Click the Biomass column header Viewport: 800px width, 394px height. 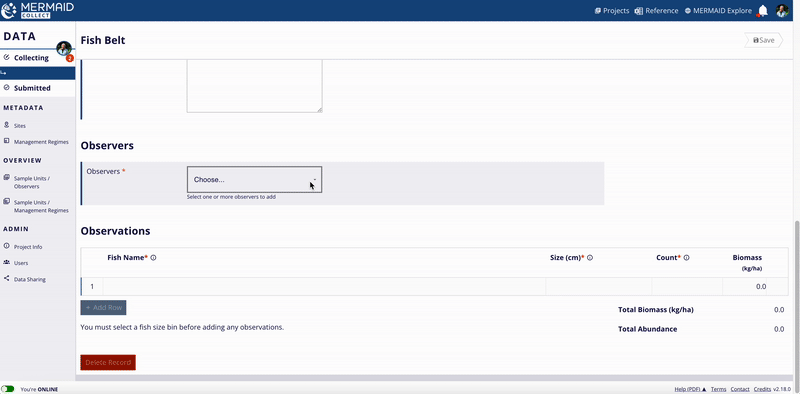point(747,262)
